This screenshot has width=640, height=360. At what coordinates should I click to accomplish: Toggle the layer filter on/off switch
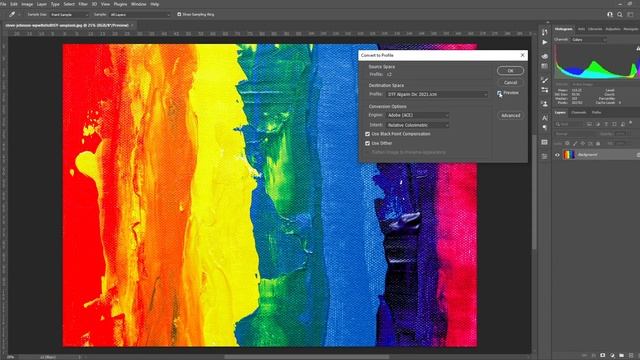pyautogui.click(x=631, y=123)
